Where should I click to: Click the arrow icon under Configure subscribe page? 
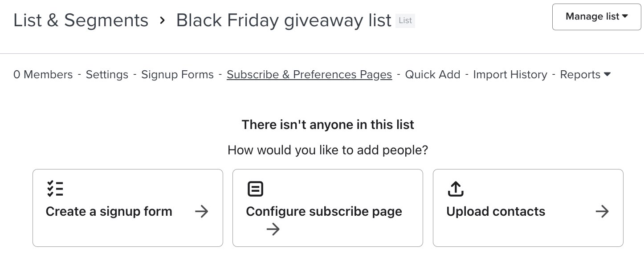click(273, 229)
